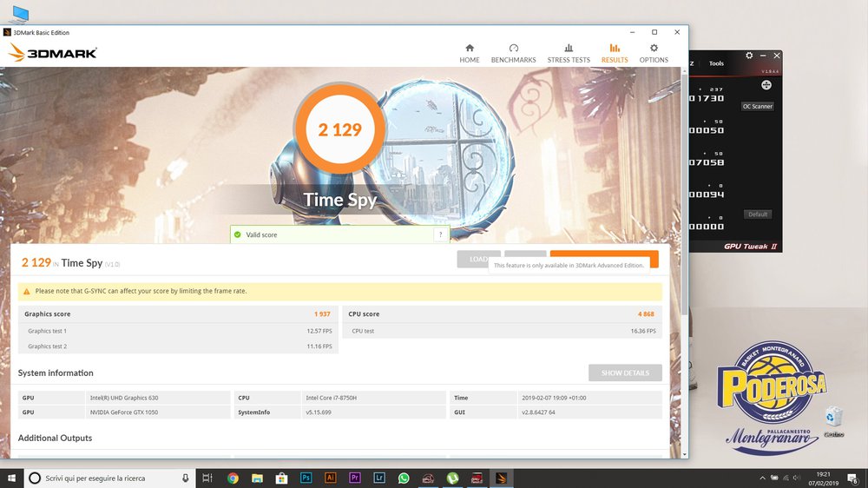Open Adobe Premiere Pro from taskbar
The height and width of the screenshot is (488, 868).
[354, 478]
